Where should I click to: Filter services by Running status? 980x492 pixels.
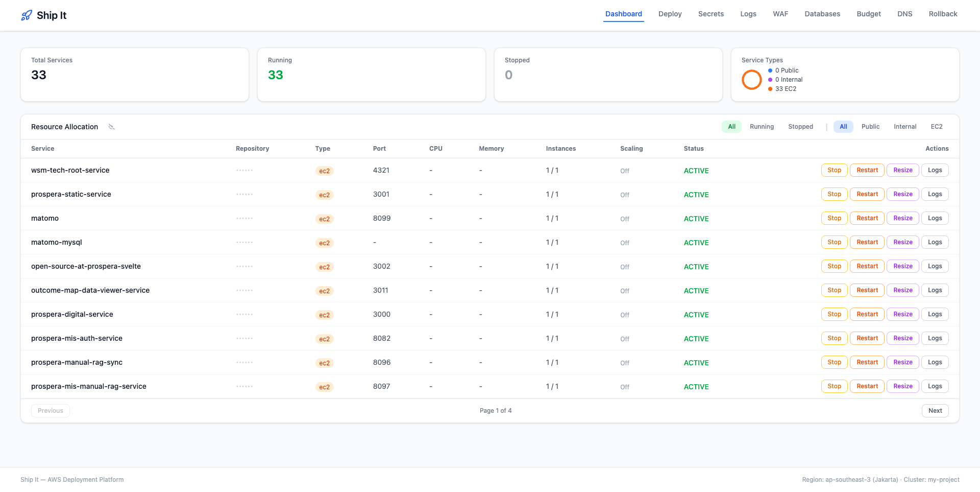762,127
